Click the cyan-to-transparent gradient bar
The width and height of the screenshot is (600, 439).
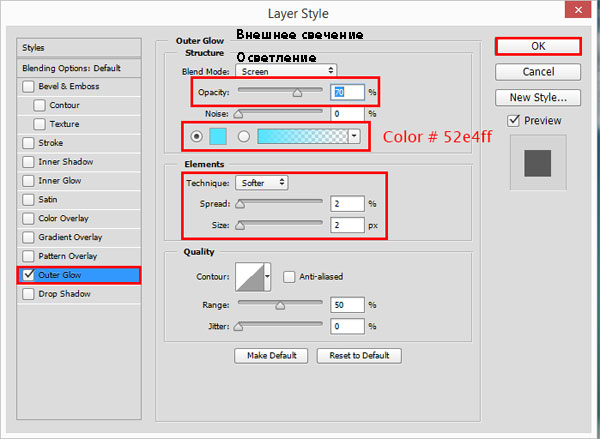click(x=303, y=136)
